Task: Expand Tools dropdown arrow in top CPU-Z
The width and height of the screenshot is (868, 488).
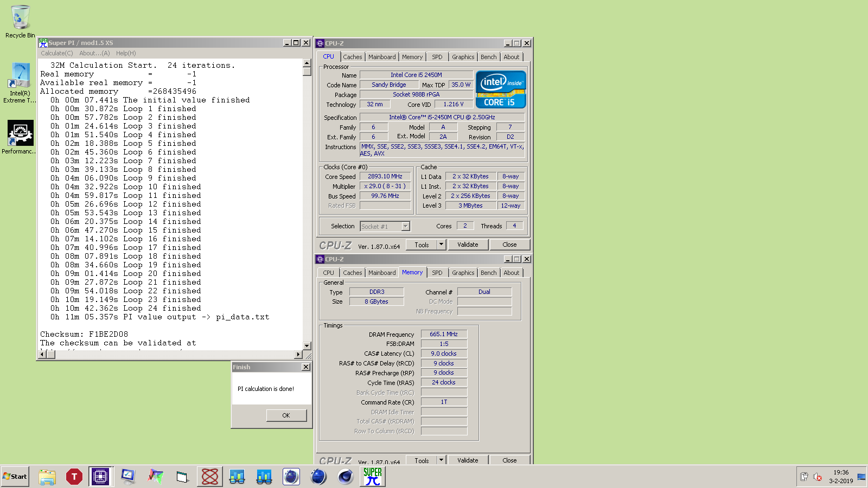Action: coord(441,245)
